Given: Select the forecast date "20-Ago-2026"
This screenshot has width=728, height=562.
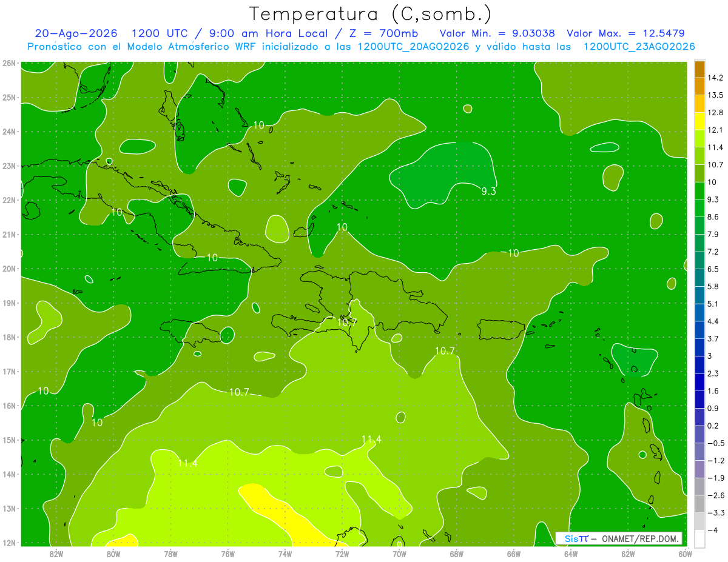Looking at the screenshot, I should coord(76,33).
